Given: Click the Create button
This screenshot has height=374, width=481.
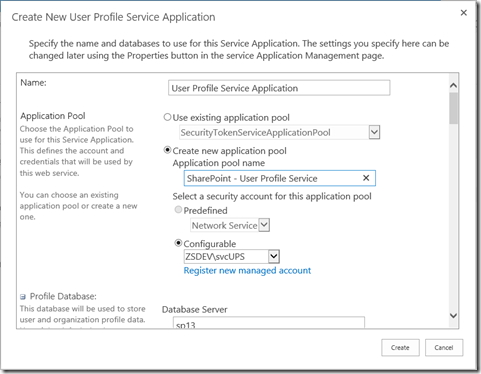Looking at the screenshot, I should click(400, 348).
